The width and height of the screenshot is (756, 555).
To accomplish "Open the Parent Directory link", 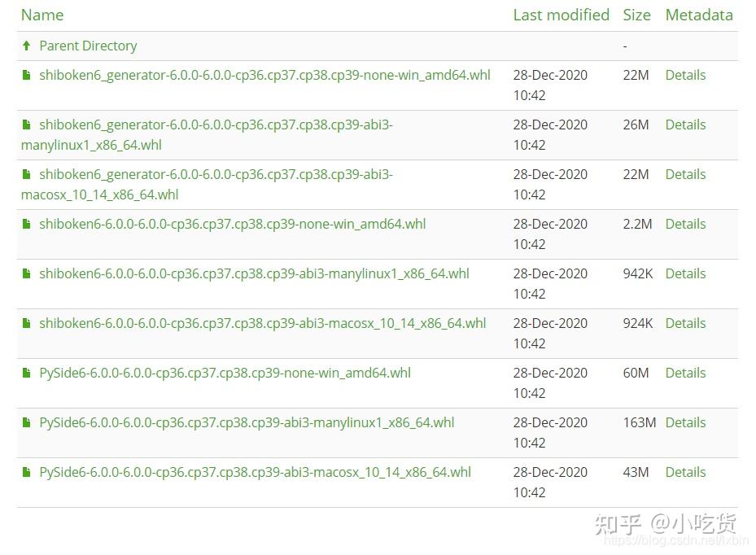I will pos(88,46).
